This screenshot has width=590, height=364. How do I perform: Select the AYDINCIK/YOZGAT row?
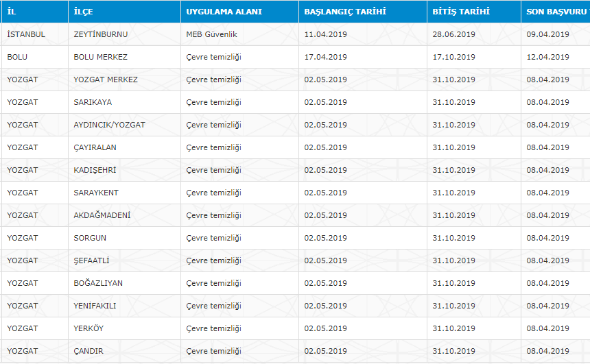[109, 125]
